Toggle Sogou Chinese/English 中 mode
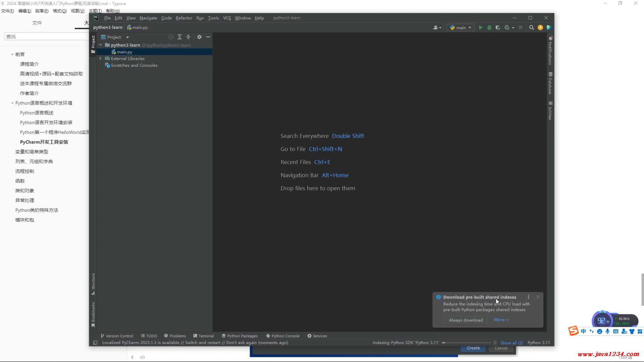 (x=583, y=331)
